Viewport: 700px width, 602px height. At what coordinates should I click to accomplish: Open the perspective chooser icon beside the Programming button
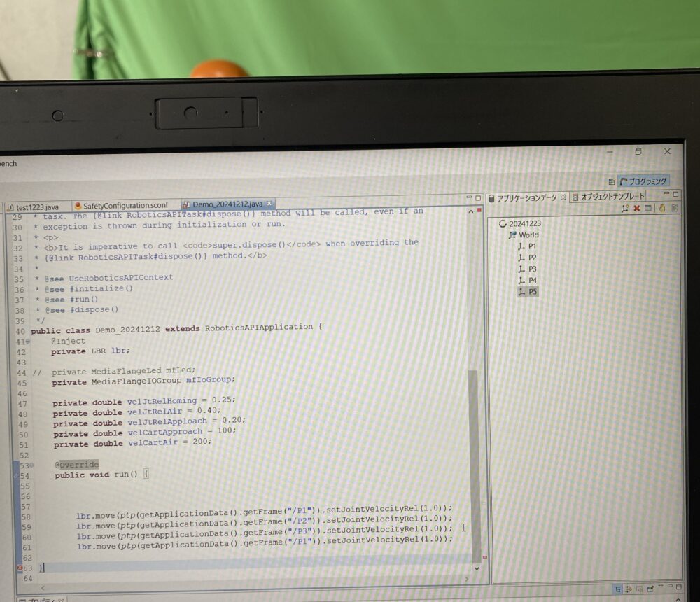(612, 181)
